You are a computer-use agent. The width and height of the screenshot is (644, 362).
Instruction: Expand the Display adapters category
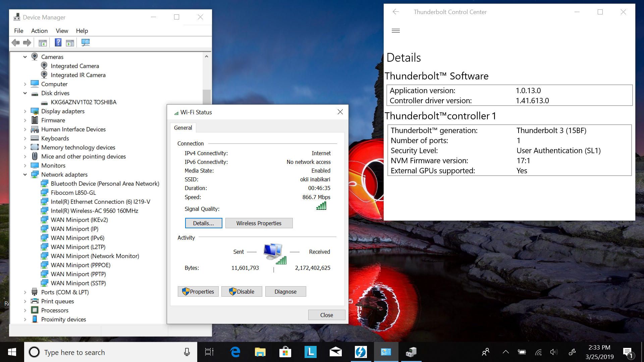(25, 111)
